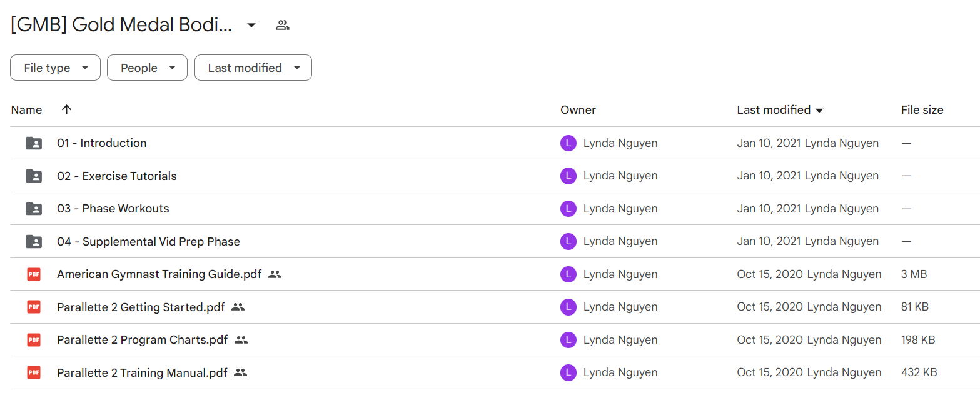Click the [GMB] Gold Medal Bodi... folder title
This screenshot has height=420, width=980.
point(121,26)
